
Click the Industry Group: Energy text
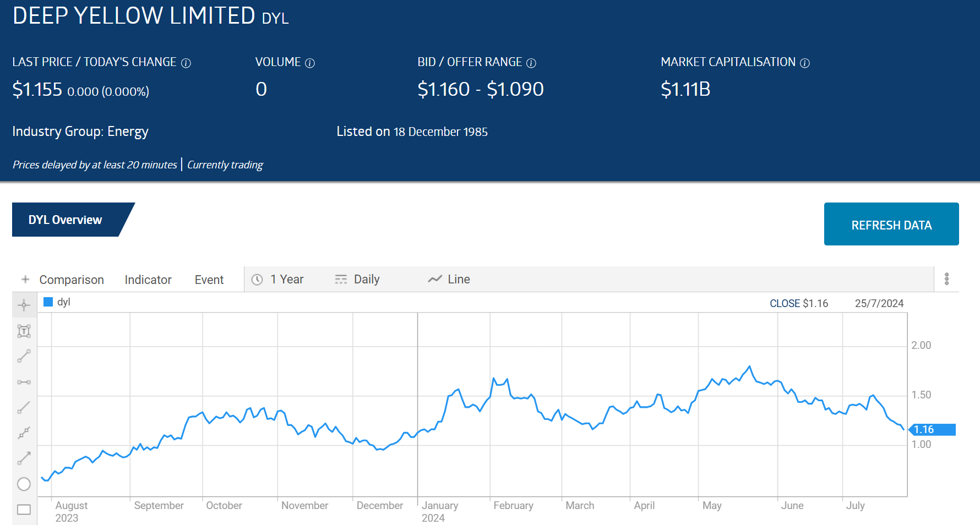pyautogui.click(x=80, y=132)
